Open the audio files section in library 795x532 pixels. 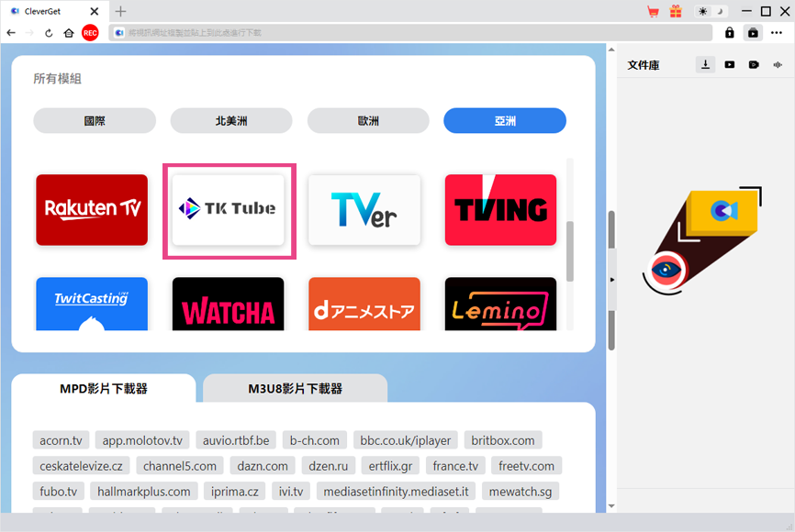pyautogui.click(x=777, y=65)
